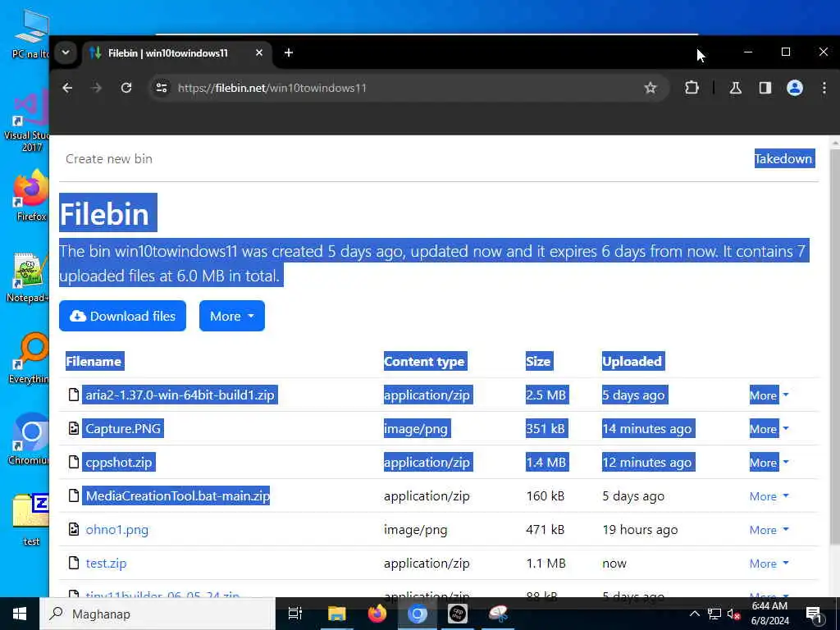
Task: Click Create new bin link
Action: coord(109,158)
